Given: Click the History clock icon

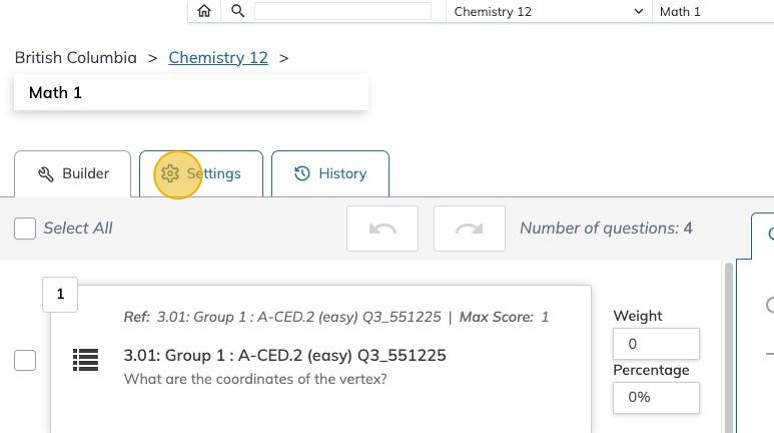Looking at the screenshot, I should pos(302,174).
